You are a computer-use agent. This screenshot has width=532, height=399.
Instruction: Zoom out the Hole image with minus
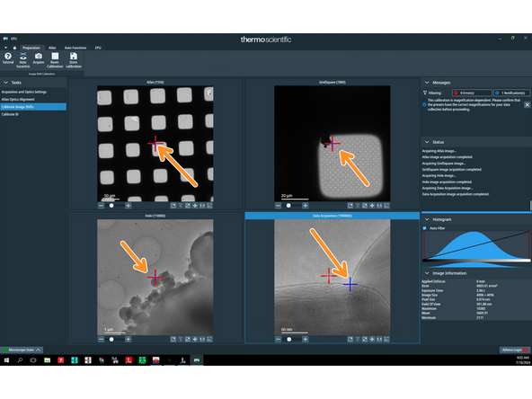[102, 340]
